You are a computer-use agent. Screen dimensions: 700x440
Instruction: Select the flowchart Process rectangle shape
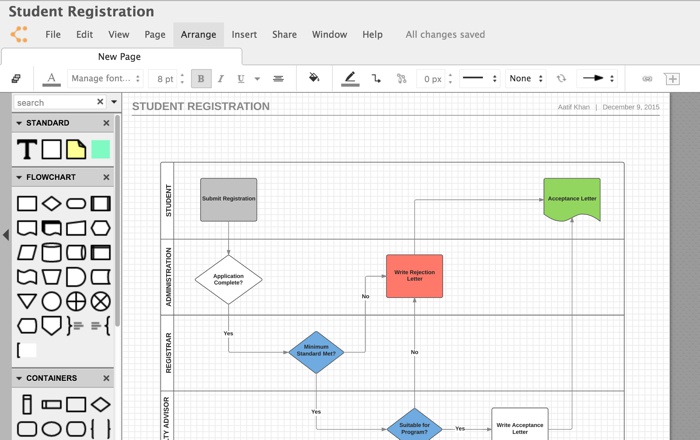tap(27, 203)
